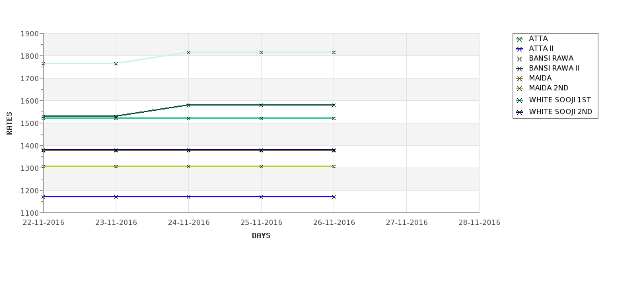Click the WHITE SOOJI 2ND legend marker
Image resolution: width=644 pixels, height=283 pixels.
point(519,112)
